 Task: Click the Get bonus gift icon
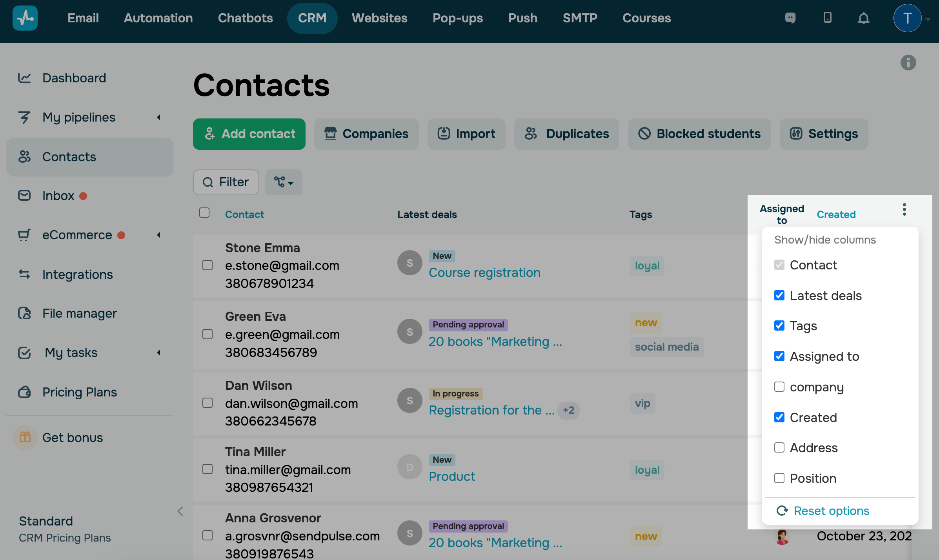25,437
